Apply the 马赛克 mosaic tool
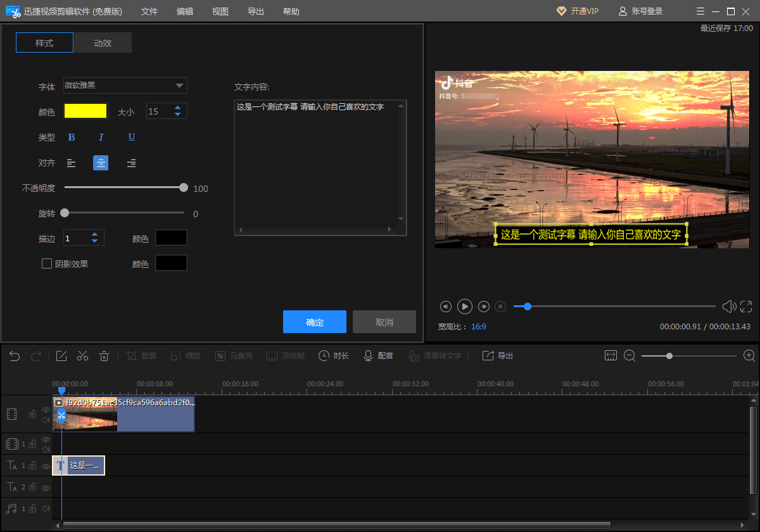 click(x=234, y=356)
